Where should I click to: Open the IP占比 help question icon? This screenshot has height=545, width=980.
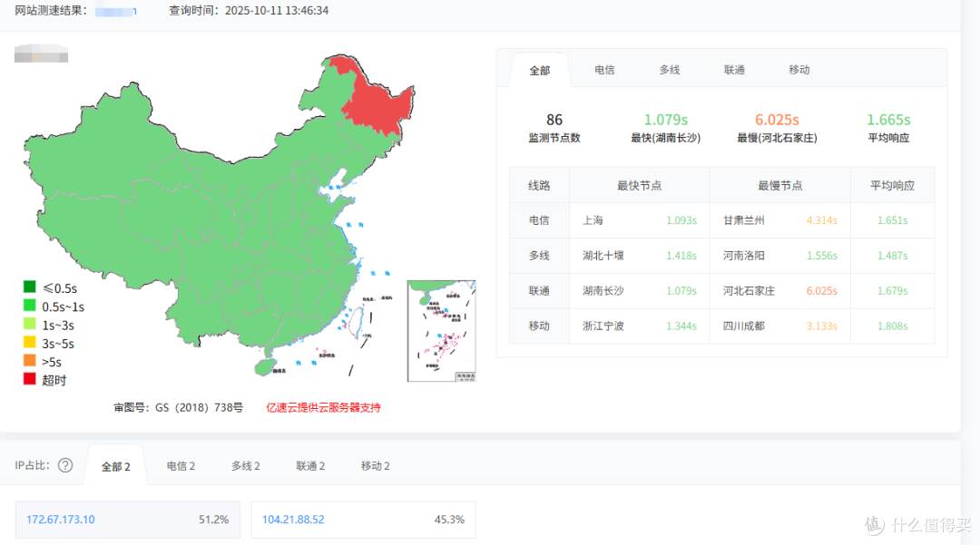(x=65, y=465)
